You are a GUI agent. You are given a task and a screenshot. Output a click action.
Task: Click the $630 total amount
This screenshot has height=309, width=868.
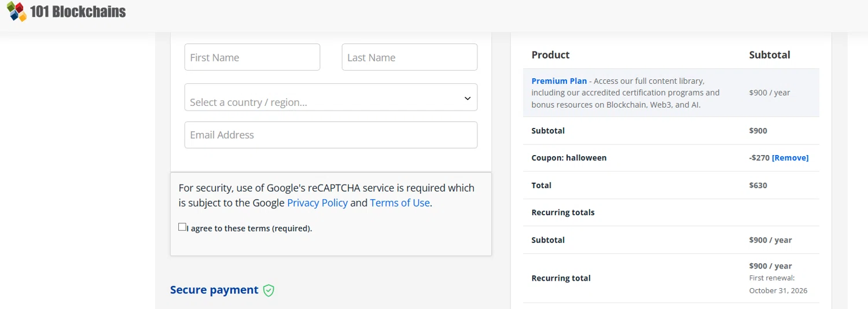(x=757, y=186)
